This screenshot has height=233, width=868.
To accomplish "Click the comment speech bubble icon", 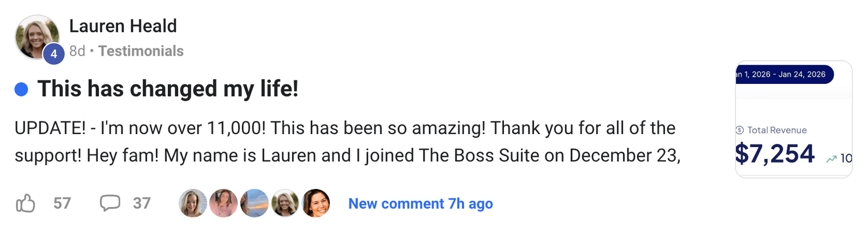I will pyautogui.click(x=110, y=204).
